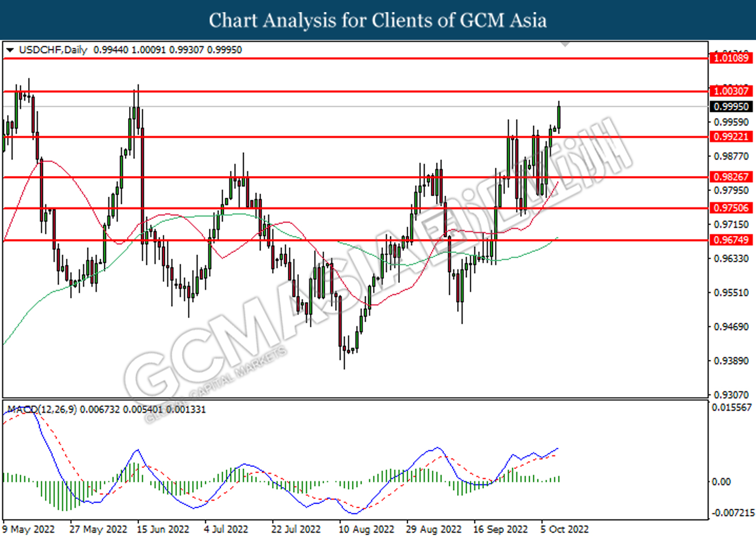
Task: Click the 10 Aug 2022 date label
Action: click(x=366, y=529)
